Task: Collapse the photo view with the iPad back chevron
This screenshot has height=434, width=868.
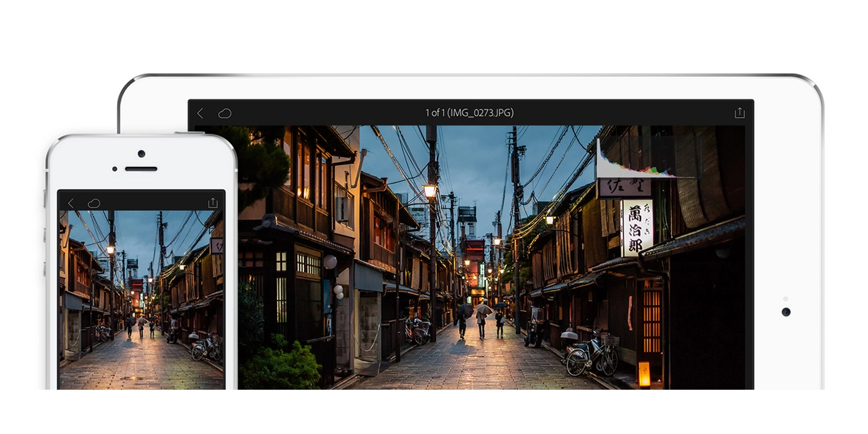Action: 201,113
